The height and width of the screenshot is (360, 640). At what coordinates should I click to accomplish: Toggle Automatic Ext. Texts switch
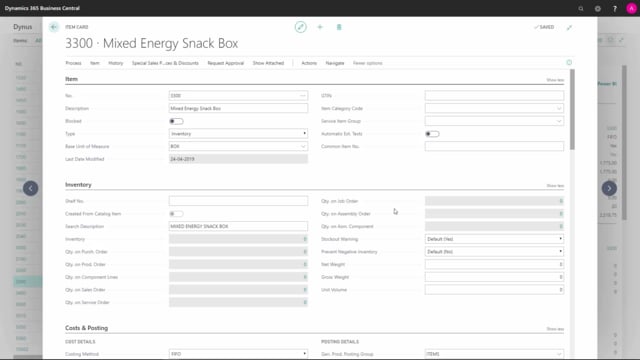pos(432,134)
